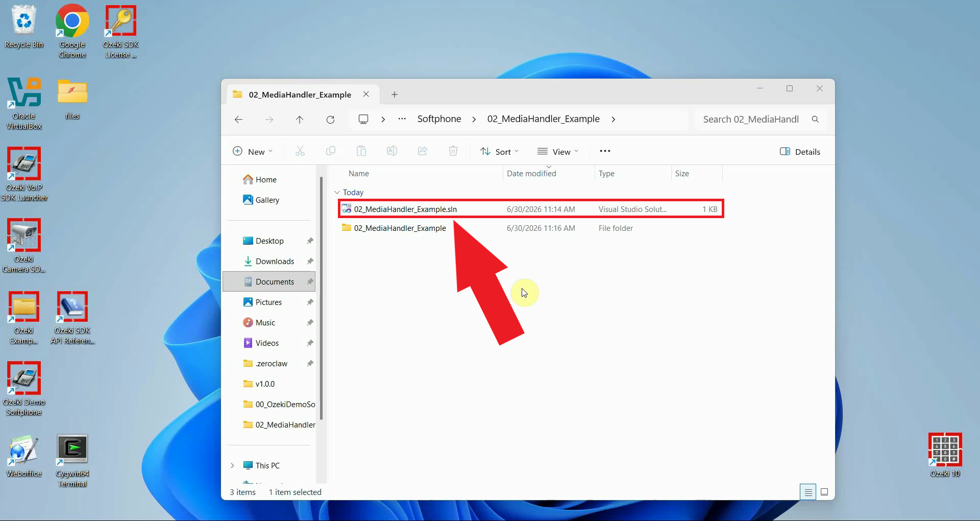Add a new Explorer tab
The height and width of the screenshot is (521, 980).
(395, 94)
